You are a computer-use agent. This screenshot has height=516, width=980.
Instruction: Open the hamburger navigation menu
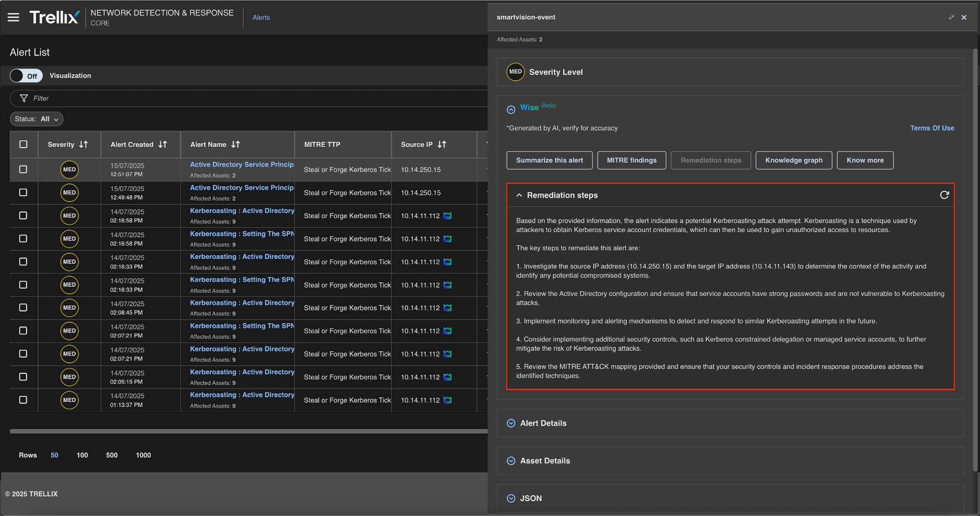click(x=13, y=17)
